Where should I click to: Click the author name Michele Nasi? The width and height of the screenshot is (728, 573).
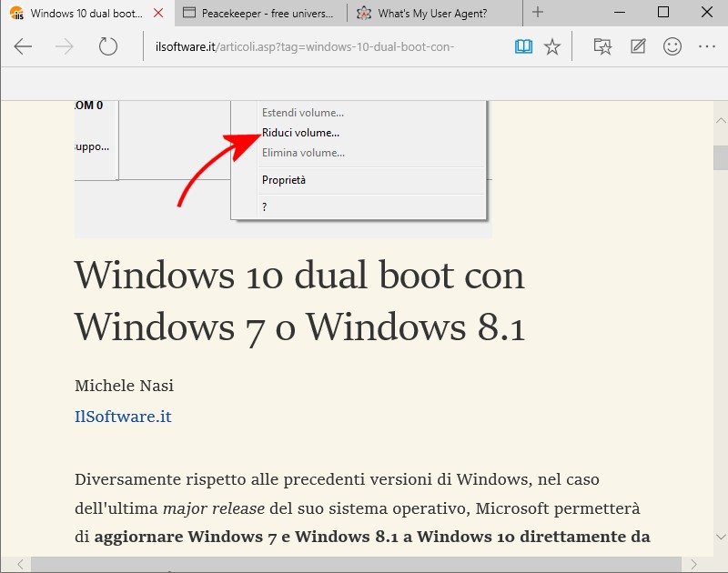coord(124,385)
